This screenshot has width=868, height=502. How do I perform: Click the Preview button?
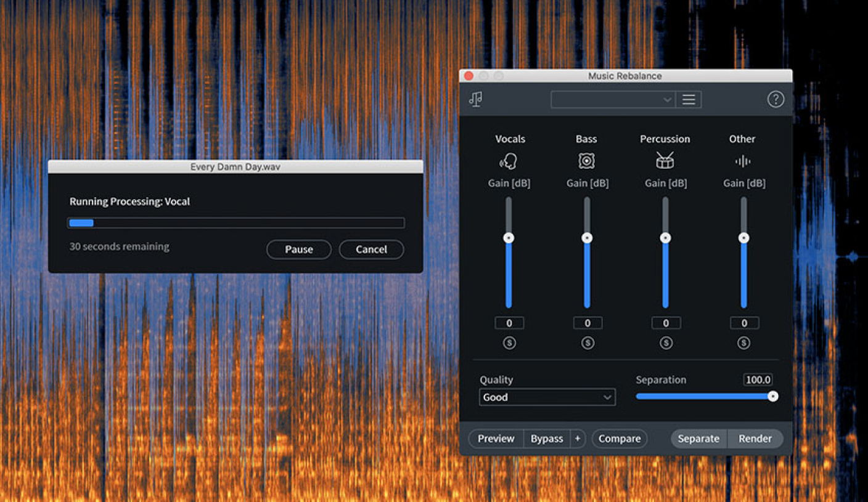496,439
